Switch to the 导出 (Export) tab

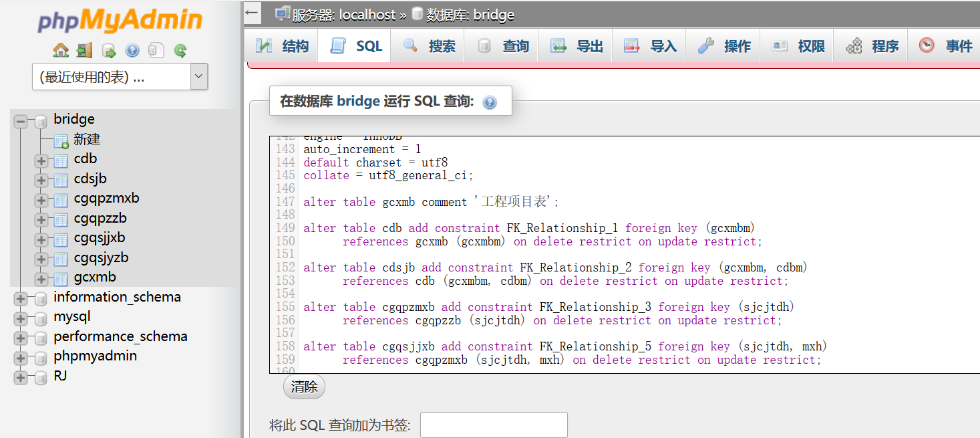point(576,46)
